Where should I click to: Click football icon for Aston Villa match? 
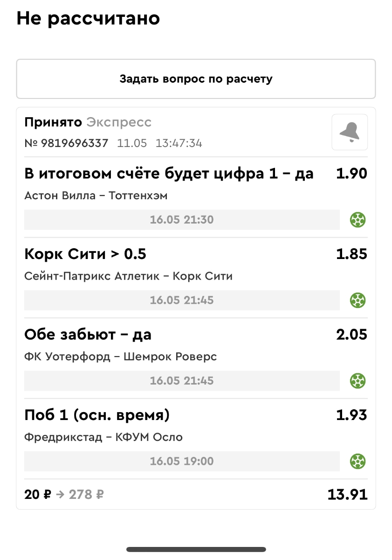click(358, 219)
